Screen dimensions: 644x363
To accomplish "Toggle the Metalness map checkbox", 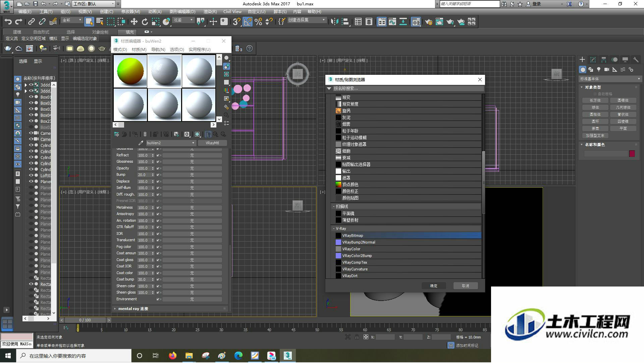I will pos(158,208).
